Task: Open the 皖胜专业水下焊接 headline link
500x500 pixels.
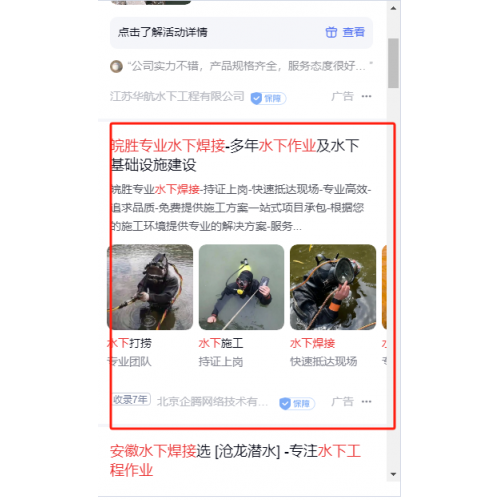Action: pos(235,155)
